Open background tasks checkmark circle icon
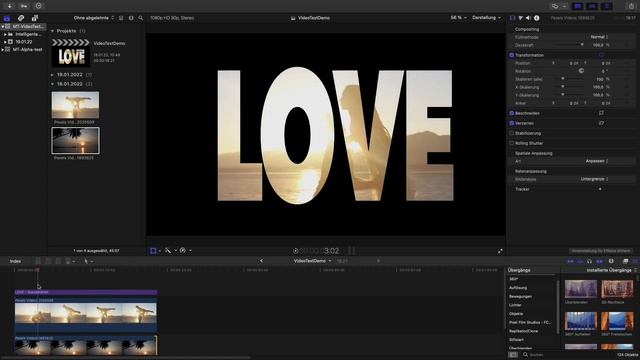Image resolution: width=640 pixels, height=360 pixels. click(x=38, y=6)
